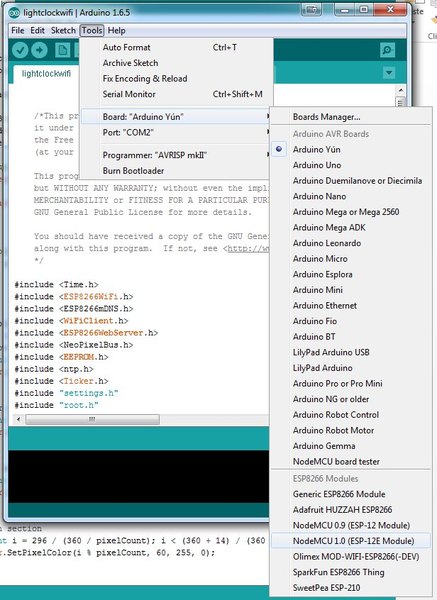This screenshot has width=437, height=600.
Task: Select Arduino Fio board
Action: (x=351, y=321)
